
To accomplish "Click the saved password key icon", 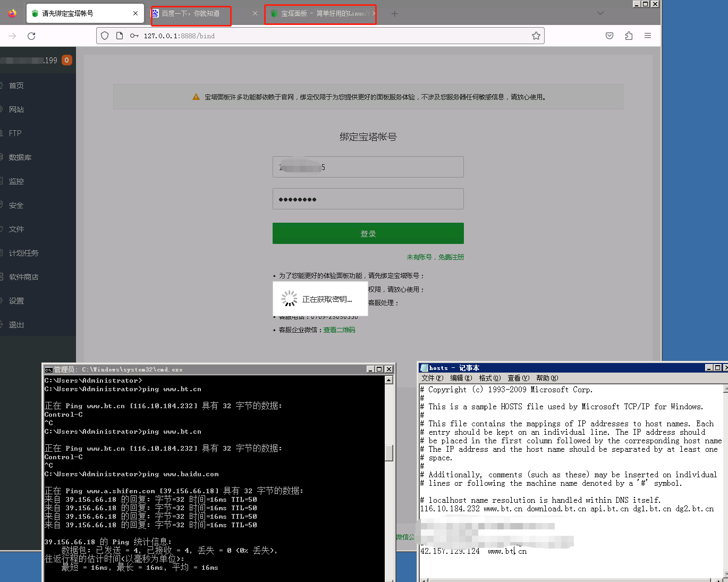I will [134, 36].
